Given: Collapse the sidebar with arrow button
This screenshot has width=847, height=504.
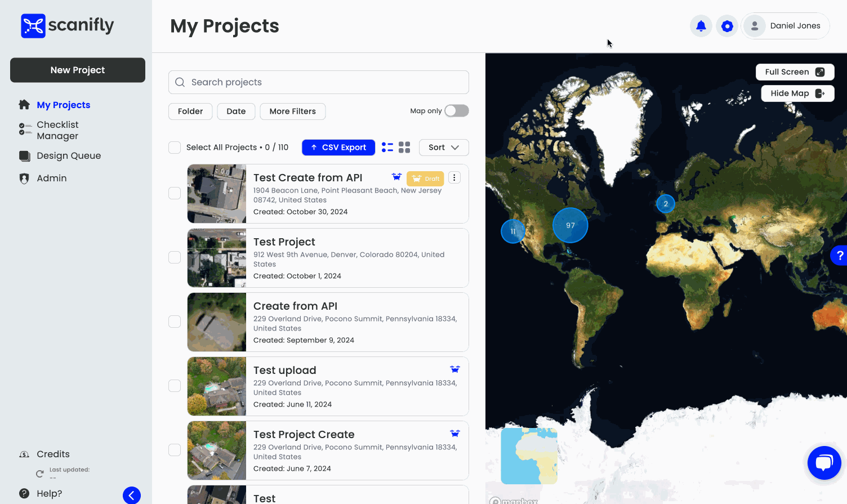Looking at the screenshot, I should (132, 495).
